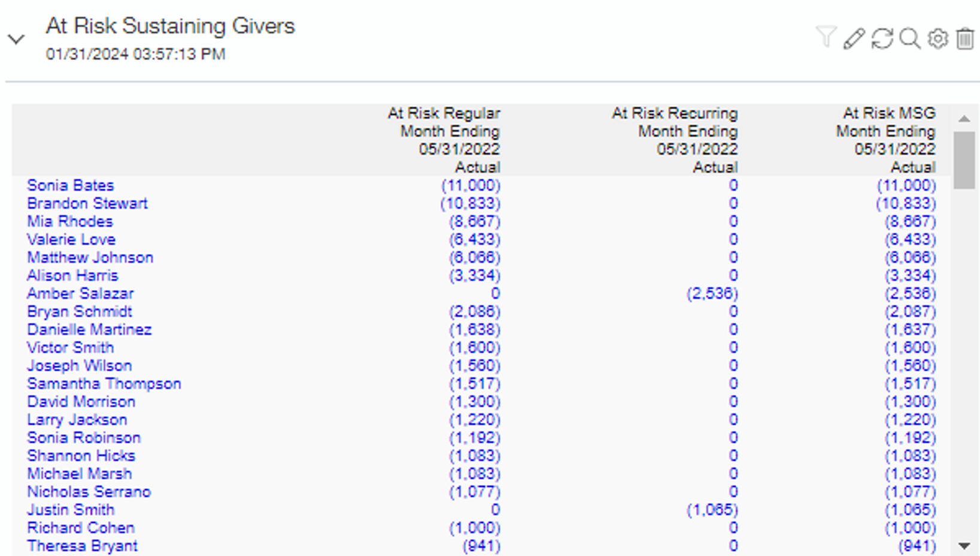Click scrollbar down arrow
Image resolution: width=980 pixels, height=556 pixels.
coord(964,546)
